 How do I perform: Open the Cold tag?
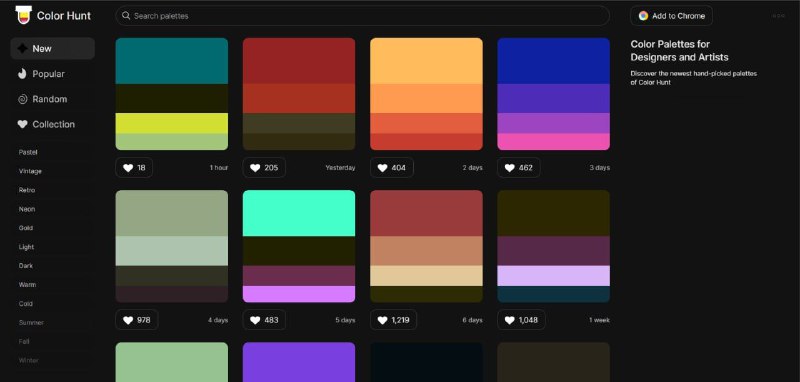click(x=26, y=303)
